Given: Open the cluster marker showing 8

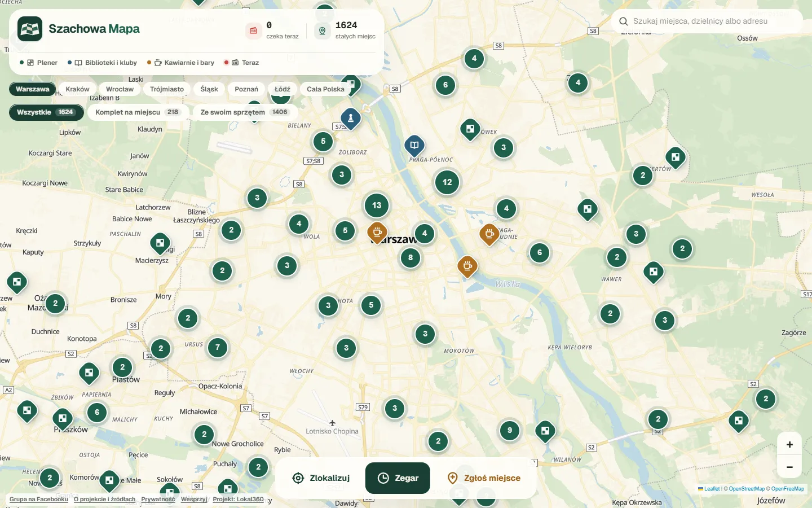Looking at the screenshot, I should pos(411,258).
